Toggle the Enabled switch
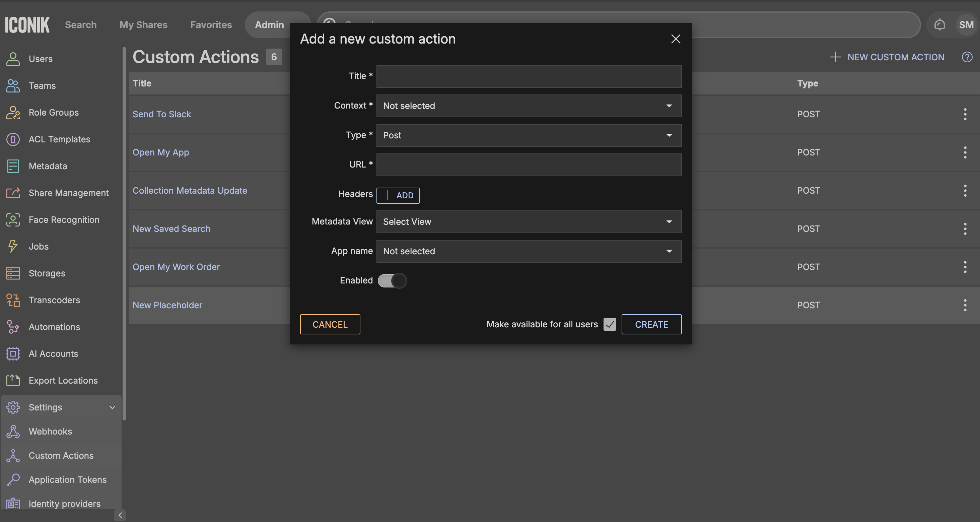Viewport: 980px width, 522px height. (392, 281)
